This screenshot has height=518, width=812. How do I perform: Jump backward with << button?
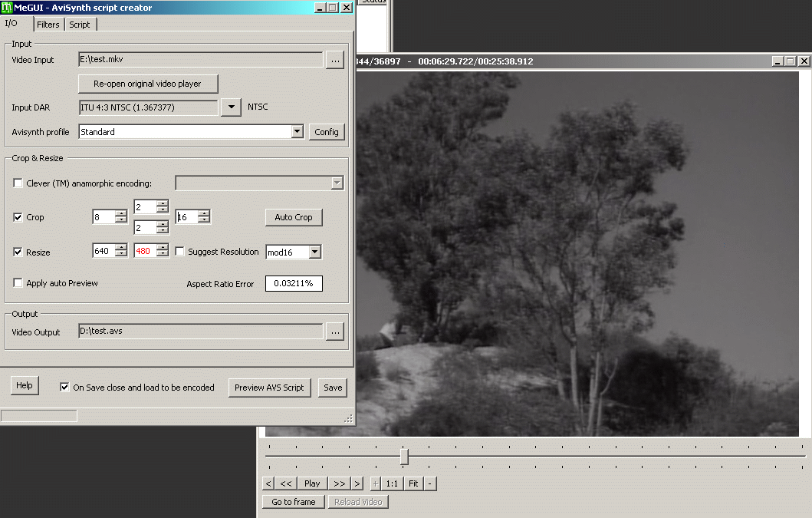tap(286, 483)
